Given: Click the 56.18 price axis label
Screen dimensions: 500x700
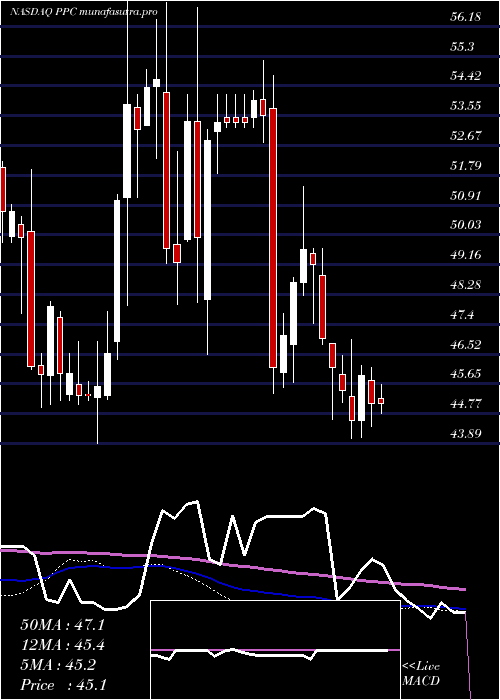Looking at the screenshot, I should click(466, 17).
